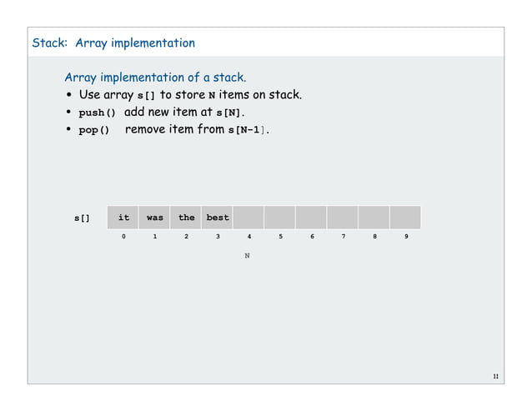The width and height of the screenshot is (532, 411).
Task: Click the cell labeled "the"
Action: click(186, 218)
